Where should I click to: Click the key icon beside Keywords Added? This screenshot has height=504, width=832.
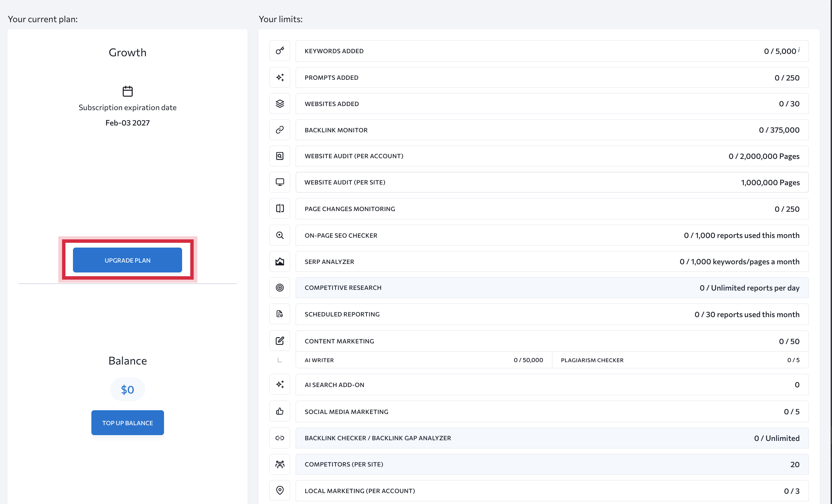(280, 51)
